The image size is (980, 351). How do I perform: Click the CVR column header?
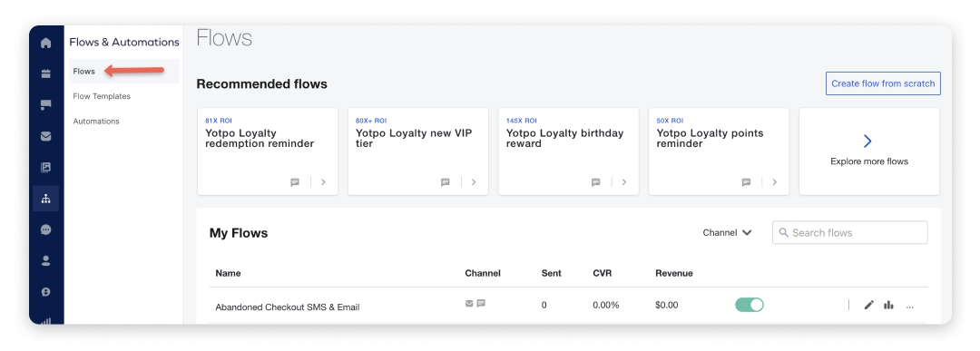pyautogui.click(x=603, y=273)
